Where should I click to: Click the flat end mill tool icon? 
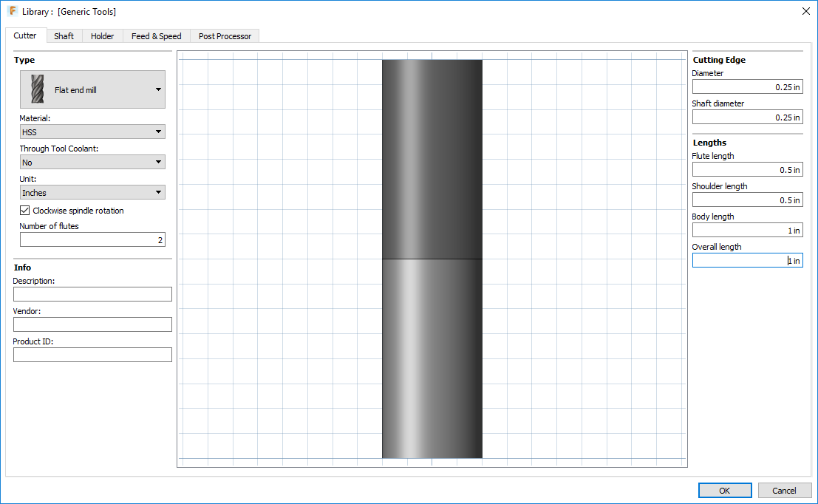(38, 89)
